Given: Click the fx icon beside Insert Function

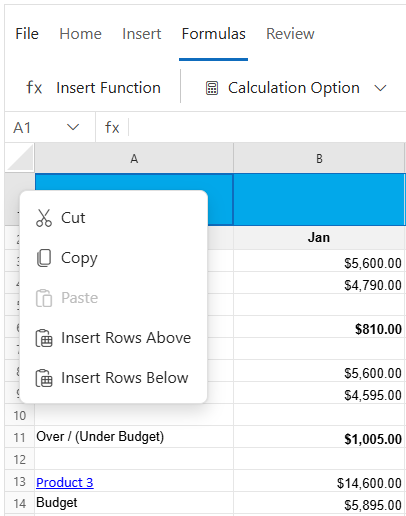Looking at the screenshot, I should pyautogui.click(x=34, y=88).
